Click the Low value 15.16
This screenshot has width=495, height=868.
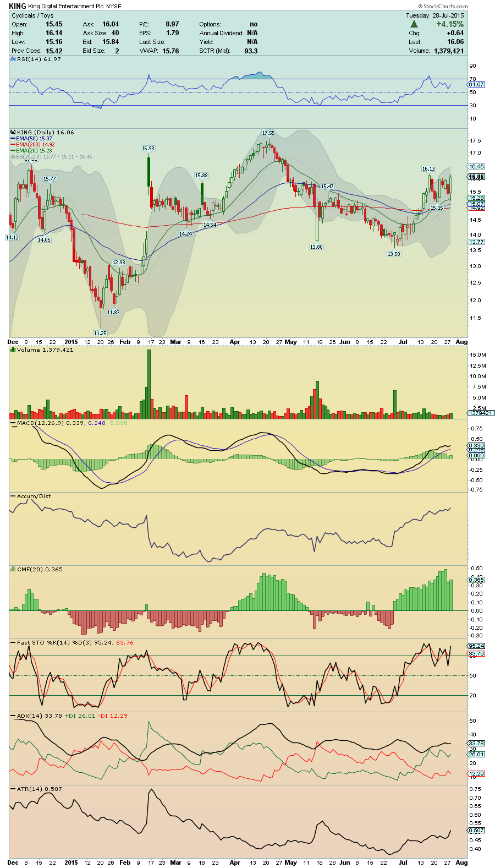(x=54, y=42)
